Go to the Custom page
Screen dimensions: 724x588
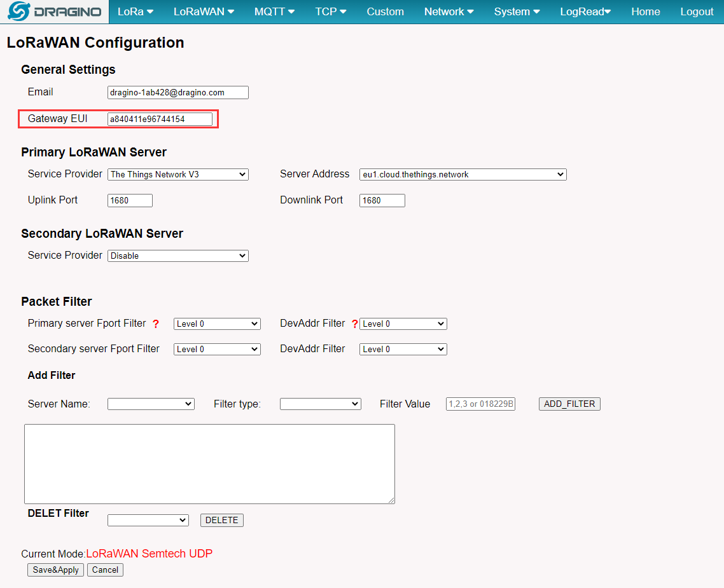pos(385,11)
